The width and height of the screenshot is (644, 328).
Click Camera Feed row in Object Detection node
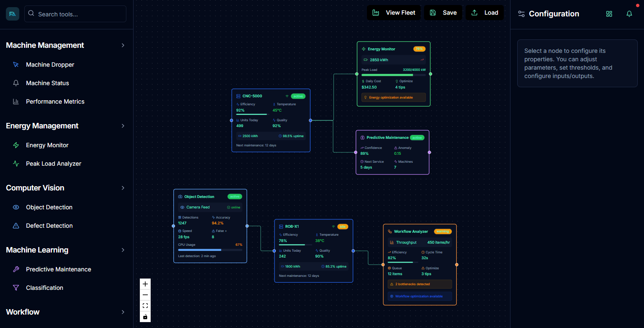pyautogui.click(x=210, y=207)
